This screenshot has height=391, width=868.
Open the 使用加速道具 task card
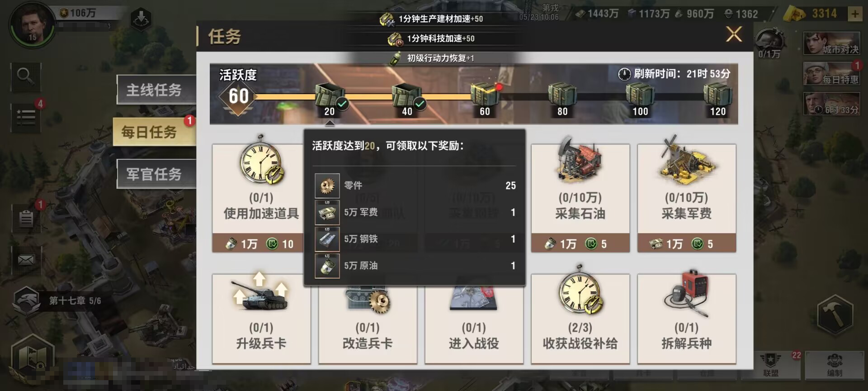261,198
